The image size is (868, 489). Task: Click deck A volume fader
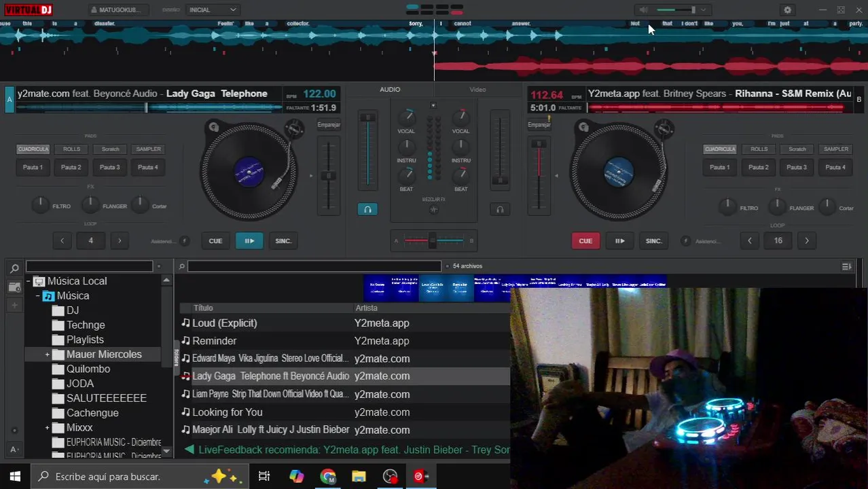point(367,151)
